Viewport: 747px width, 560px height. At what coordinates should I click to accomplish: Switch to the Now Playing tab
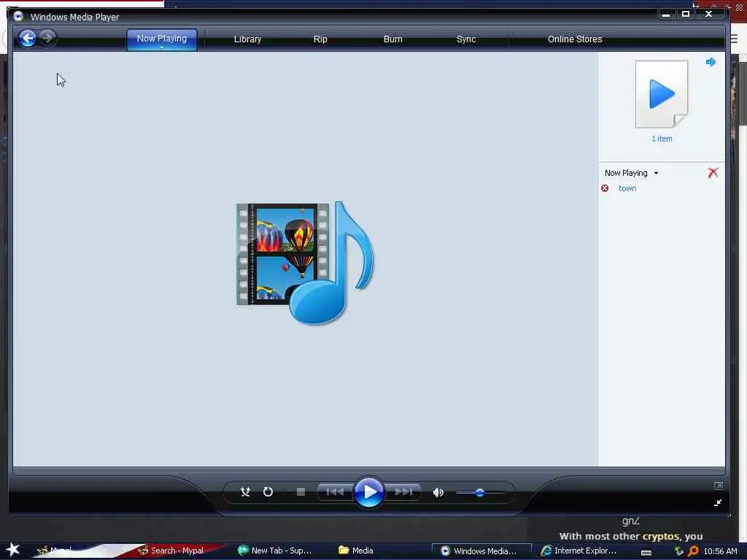[x=162, y=39]
